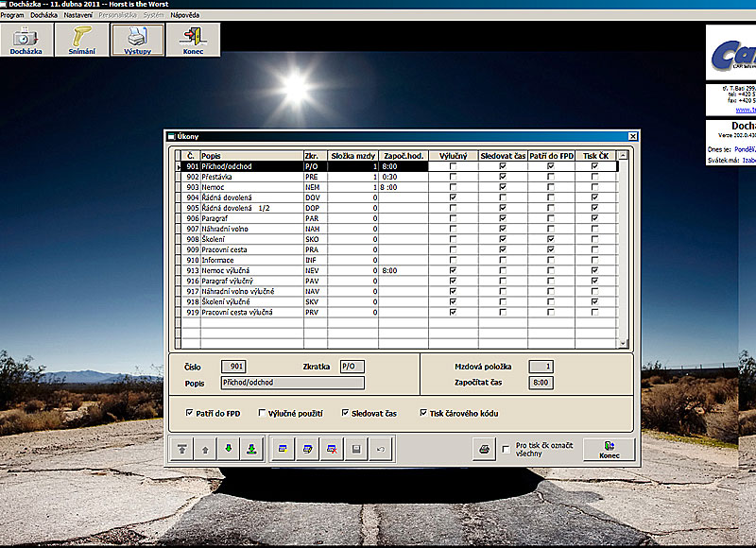This screenshot has height=548, width=756.
Task: Click the Započítat čas field showing 8:00
Action: tap(541, 383)
